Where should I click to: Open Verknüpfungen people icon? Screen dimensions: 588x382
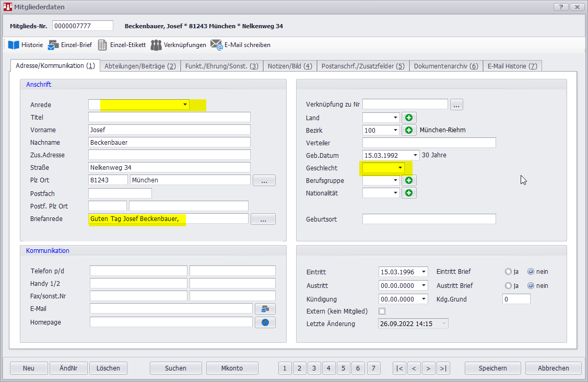(156, 45)
